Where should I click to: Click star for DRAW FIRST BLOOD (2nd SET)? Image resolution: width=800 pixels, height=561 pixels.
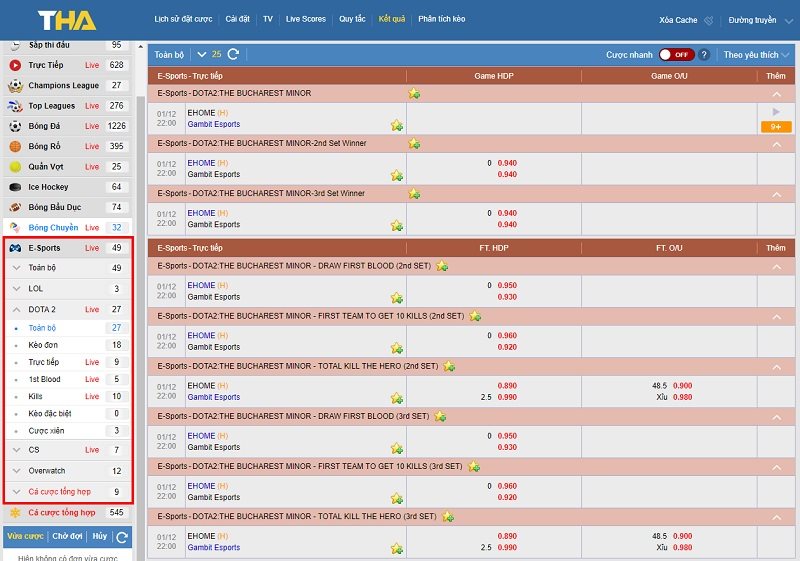click(442, 266)
